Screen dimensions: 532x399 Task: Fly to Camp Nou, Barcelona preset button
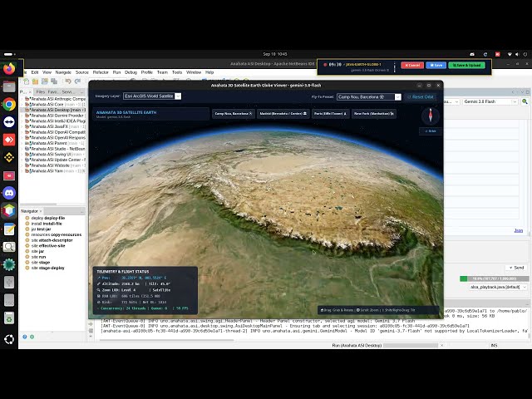[x=234, y=114]
